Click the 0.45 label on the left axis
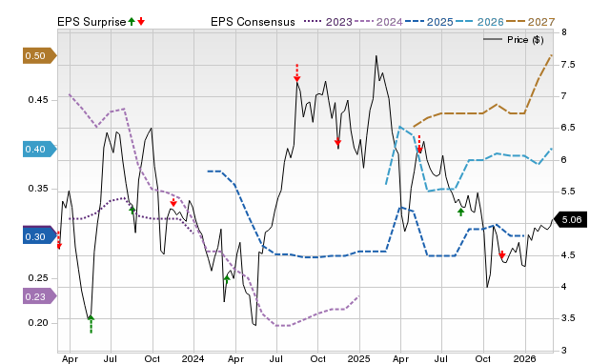The height and width of the screenshot is (364, 610). pyautogui.click(x=38, y=100)
